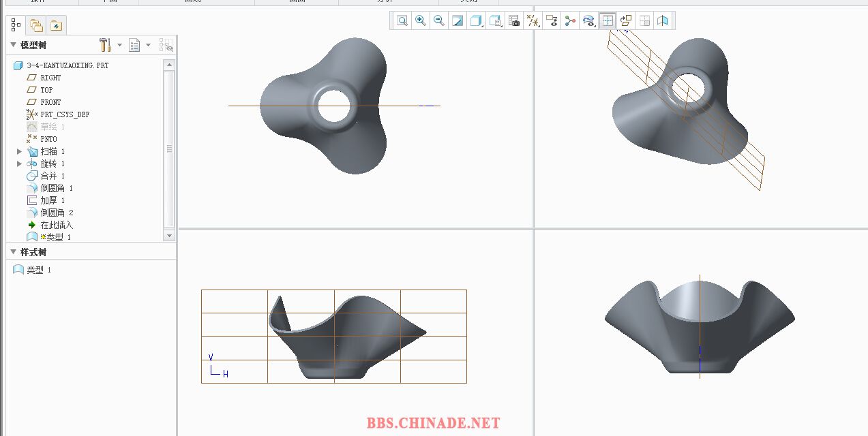Select the TOP datum plane
Viewport: 868px width, 436px height.
pyautogui.click(x=46, y=90)
